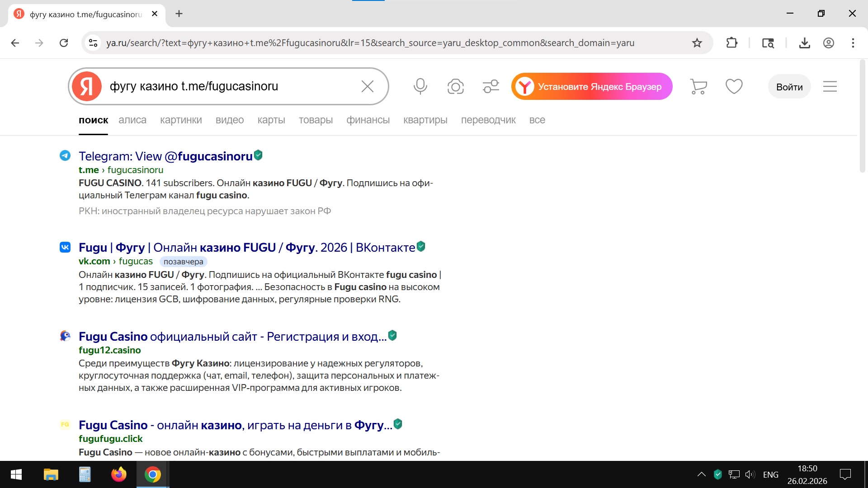Open favorites heart icon
This screenshot has width=868, height=488.
pos(734,86)
